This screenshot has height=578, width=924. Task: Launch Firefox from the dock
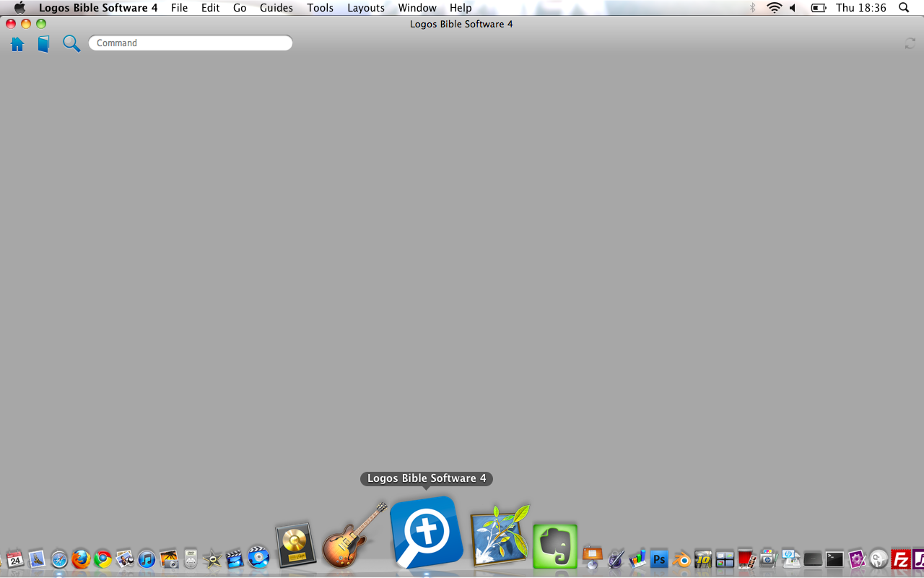pyautogui.click(x=81, y=558)
